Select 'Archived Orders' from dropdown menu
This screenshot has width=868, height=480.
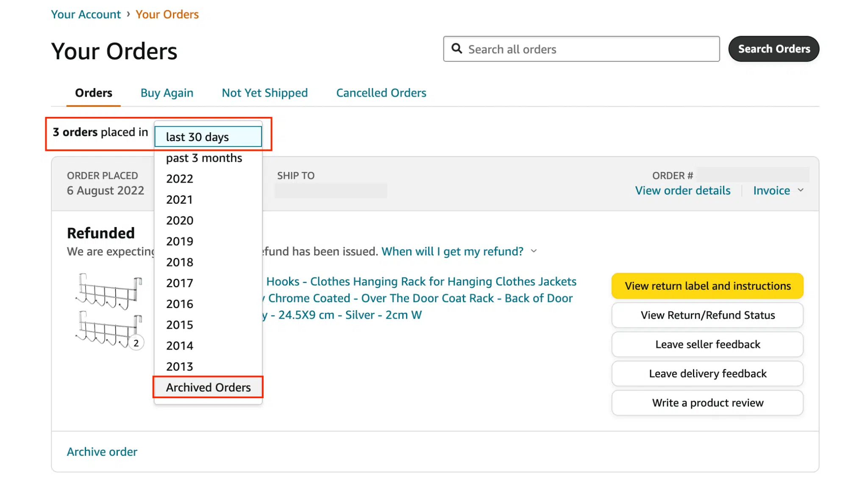[208, 387]
